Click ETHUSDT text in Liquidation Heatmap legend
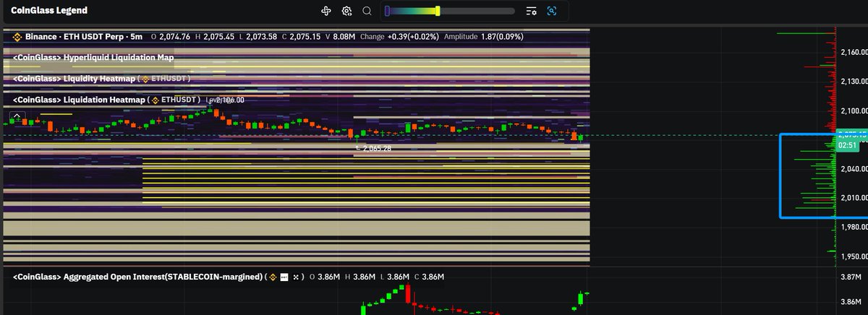Image resolution: width=868 pixels, height=315 pixels. [179, 99]
